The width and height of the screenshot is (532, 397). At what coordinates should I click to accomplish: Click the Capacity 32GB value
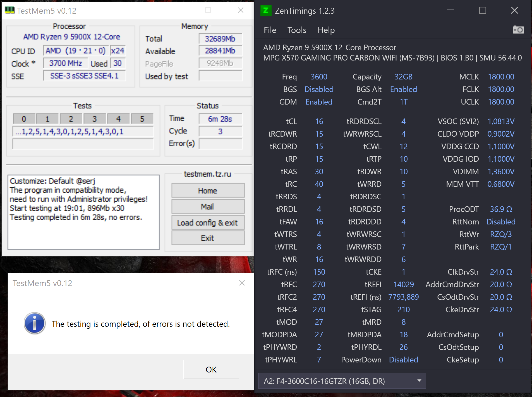pos(404,77)
